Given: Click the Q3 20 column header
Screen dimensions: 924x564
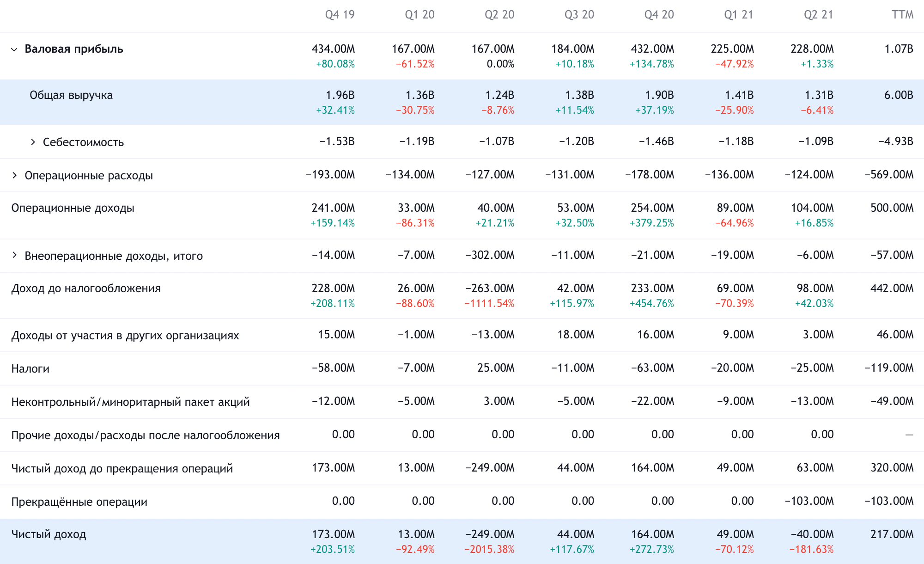Looking at the screenshot, I should (579, 15).
